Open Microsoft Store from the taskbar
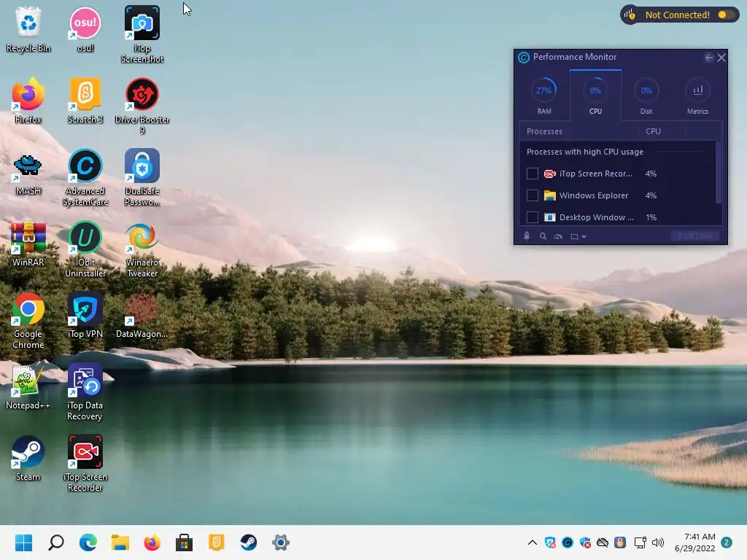Image resolution: width=747 pixels, height=560 pixels. [x=184, y=542]
